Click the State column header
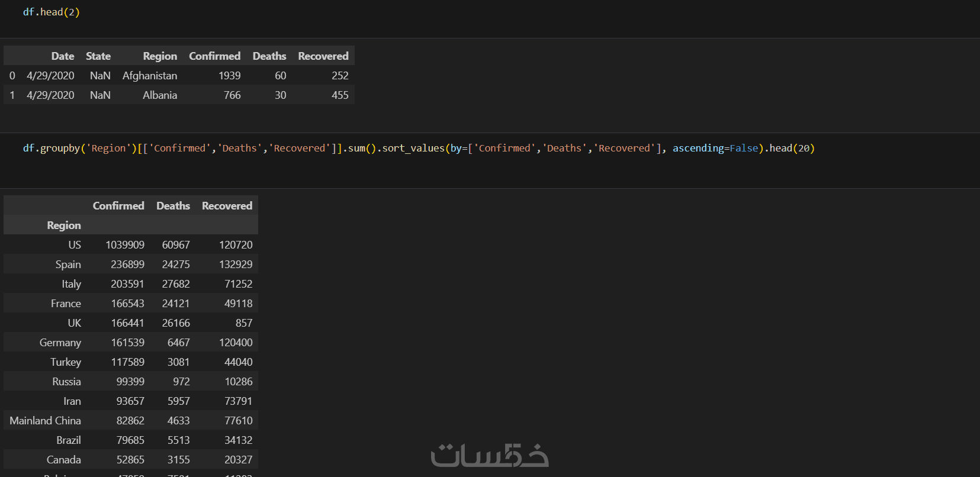This screenshot has height=477, width=980. [x=98, y=56]
